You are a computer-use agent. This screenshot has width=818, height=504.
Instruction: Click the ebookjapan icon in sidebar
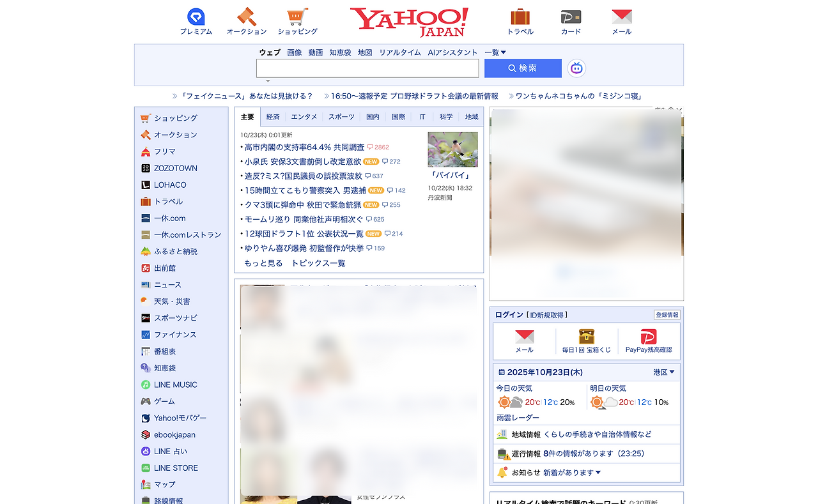point(146,434)
